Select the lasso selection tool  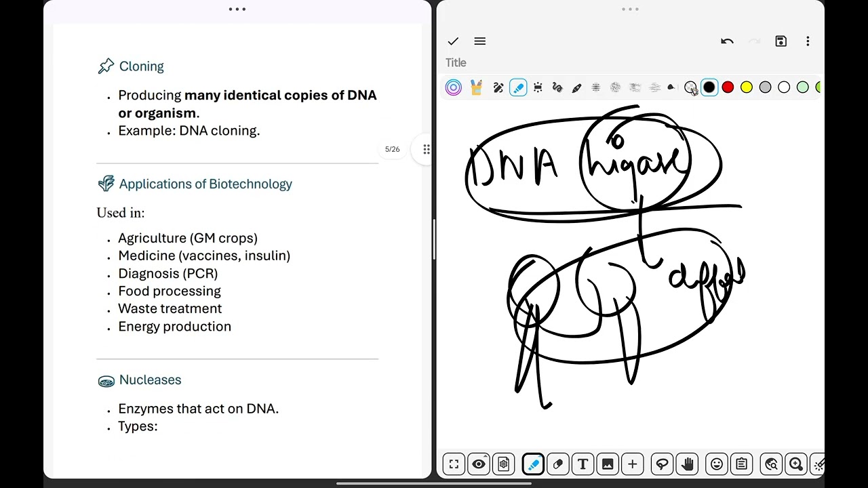663,464
